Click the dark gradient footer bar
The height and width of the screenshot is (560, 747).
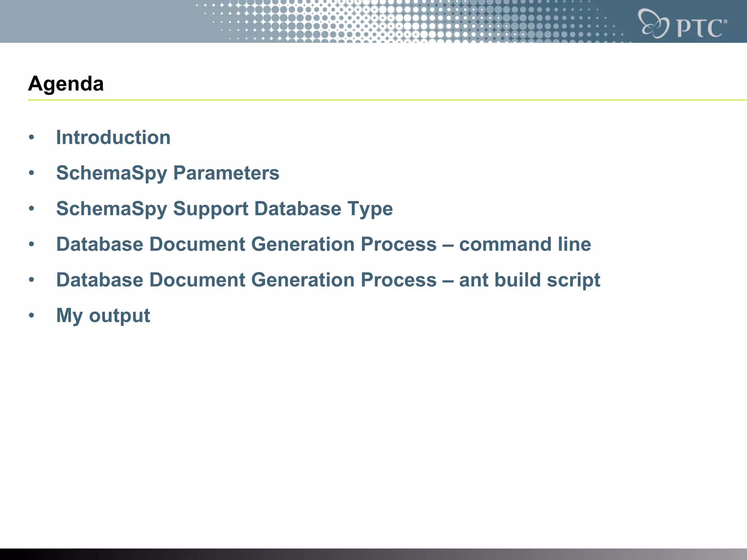point(373,554)
